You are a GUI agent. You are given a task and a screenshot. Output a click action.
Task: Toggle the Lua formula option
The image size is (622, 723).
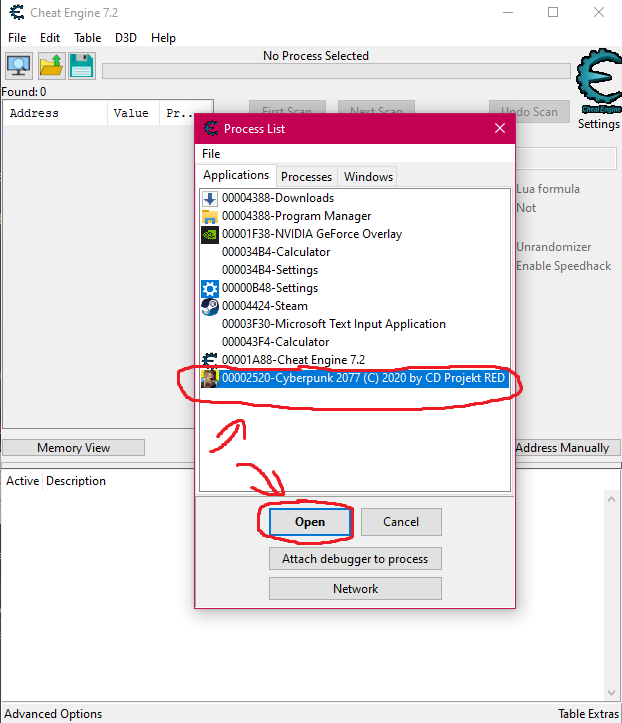point(548,189)
